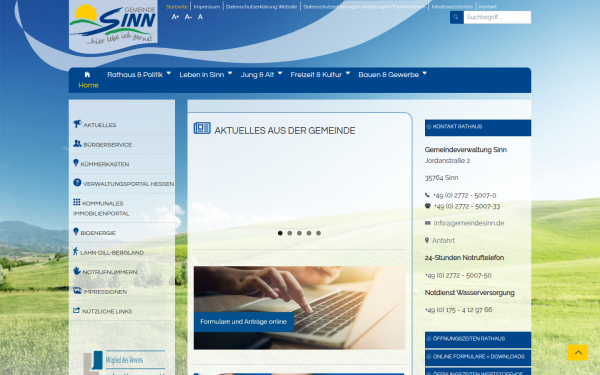This screenshot has height=375, width=600.
Task: Click grid icon beside Kommunales Immobilienportal
Action: 77,202
